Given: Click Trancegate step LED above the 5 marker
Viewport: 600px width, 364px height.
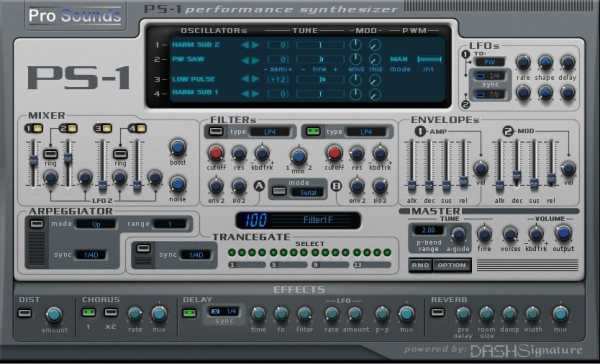Looking at the screenshot, I should [x=274, y=252].
